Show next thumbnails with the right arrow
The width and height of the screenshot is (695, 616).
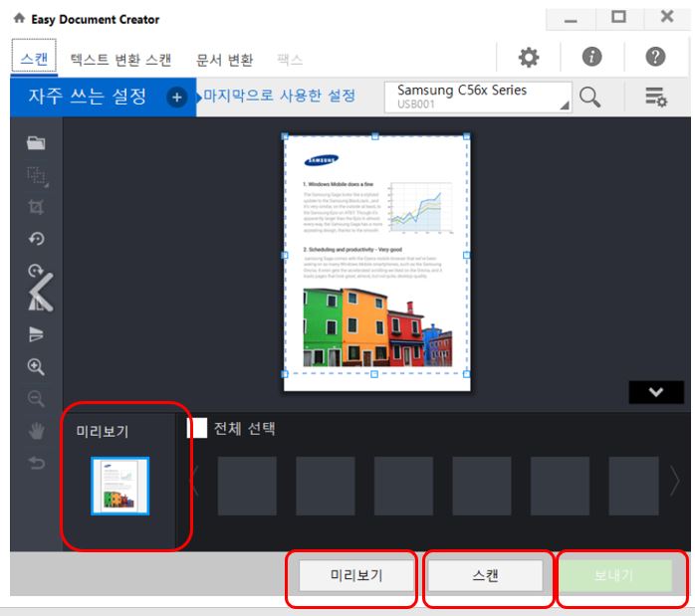(x=675, y=481)
